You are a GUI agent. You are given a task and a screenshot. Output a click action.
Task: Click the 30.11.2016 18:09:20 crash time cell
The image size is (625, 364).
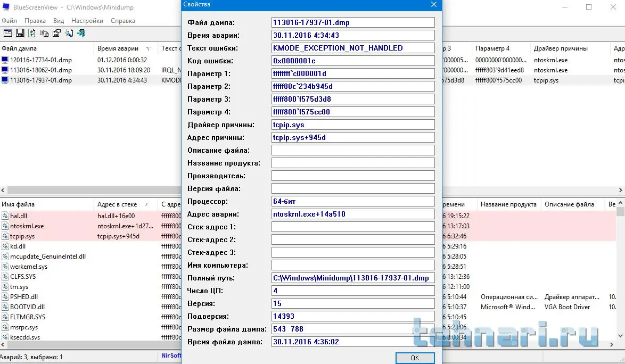pos(124,70)
